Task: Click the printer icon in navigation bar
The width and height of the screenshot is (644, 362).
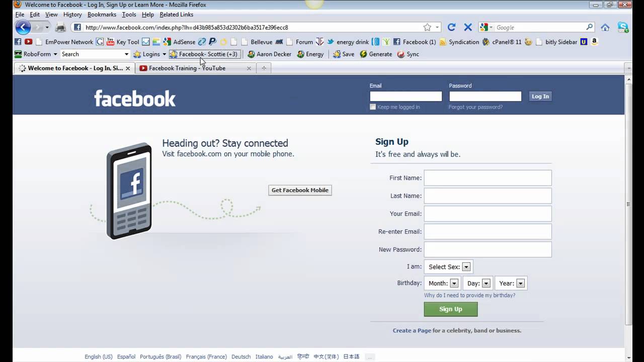Action: pos(60,27)
